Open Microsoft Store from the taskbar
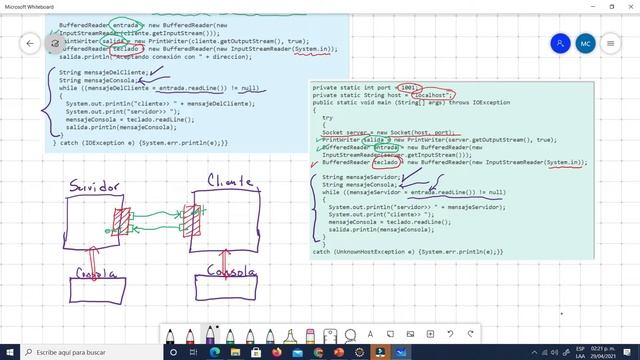This screenshot has width=640, height=360. pos(256,352)
